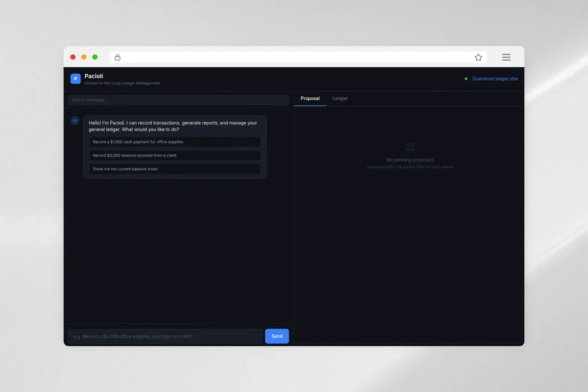Click the Pacioli P logo icon
The width and height of the screenshot is (588, 392).
pos(75,79)
